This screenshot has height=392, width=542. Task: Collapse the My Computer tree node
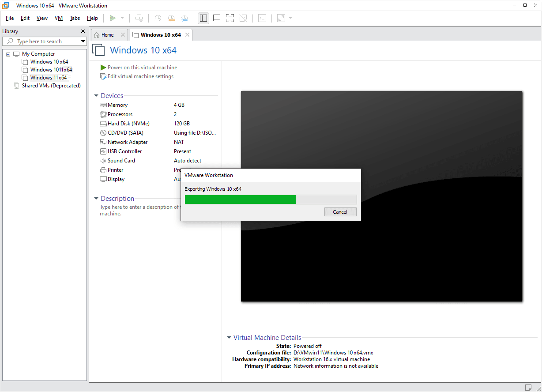pos(8,54)
